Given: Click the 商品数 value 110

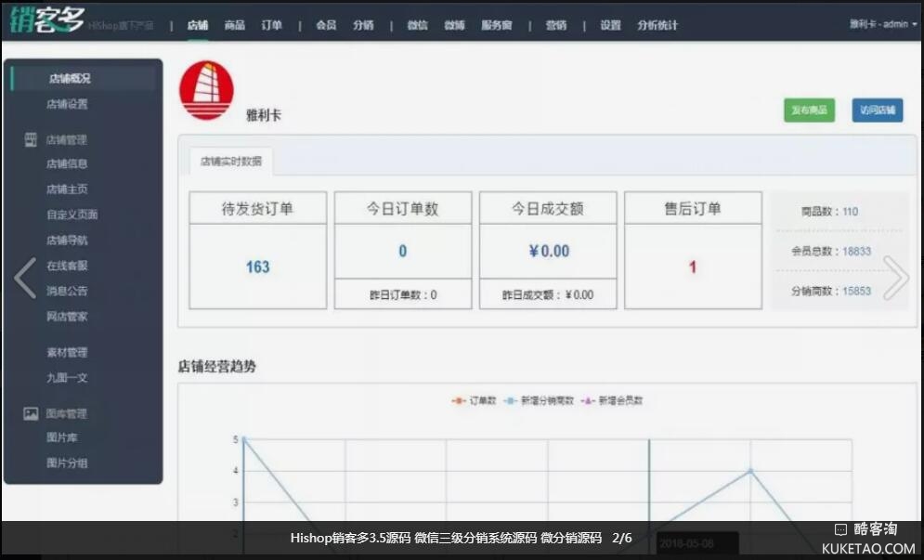Looking at the screenshot, I should [x=851, y=212].
